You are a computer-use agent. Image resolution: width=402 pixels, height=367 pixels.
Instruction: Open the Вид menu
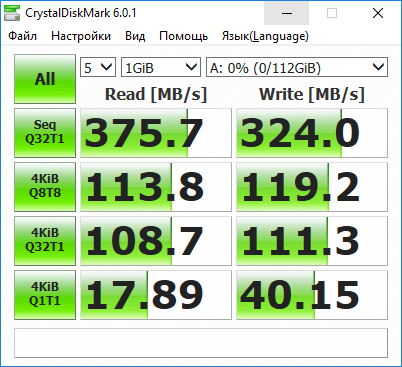pyautogui.click(x=135, y=36)
